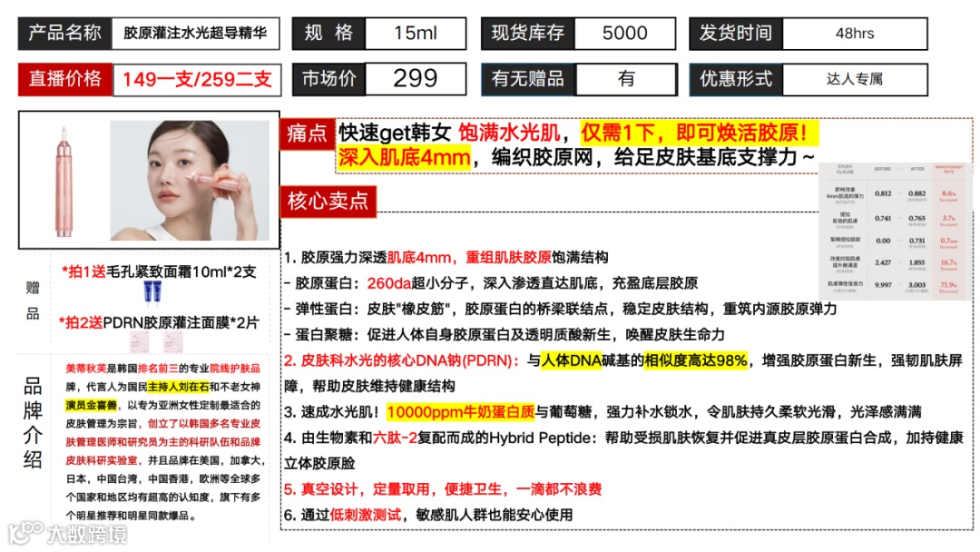
Task: Click the red 直播价格 label
Action: coord(65,79)
